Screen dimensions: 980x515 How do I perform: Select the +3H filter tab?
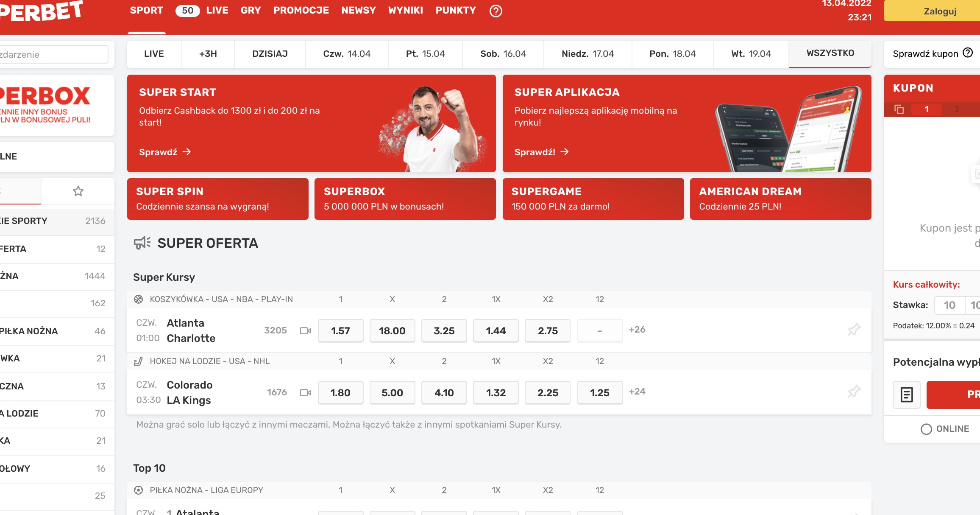(208, 54)
